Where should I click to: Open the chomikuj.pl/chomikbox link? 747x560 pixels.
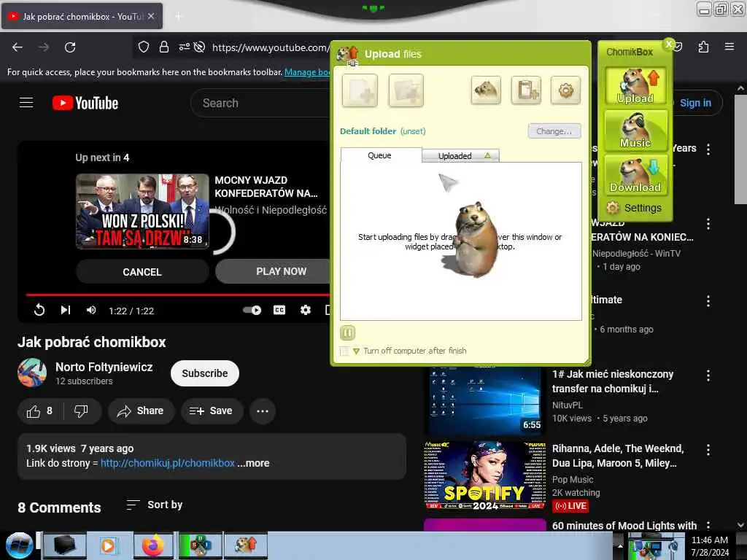[x=168, y=463]
